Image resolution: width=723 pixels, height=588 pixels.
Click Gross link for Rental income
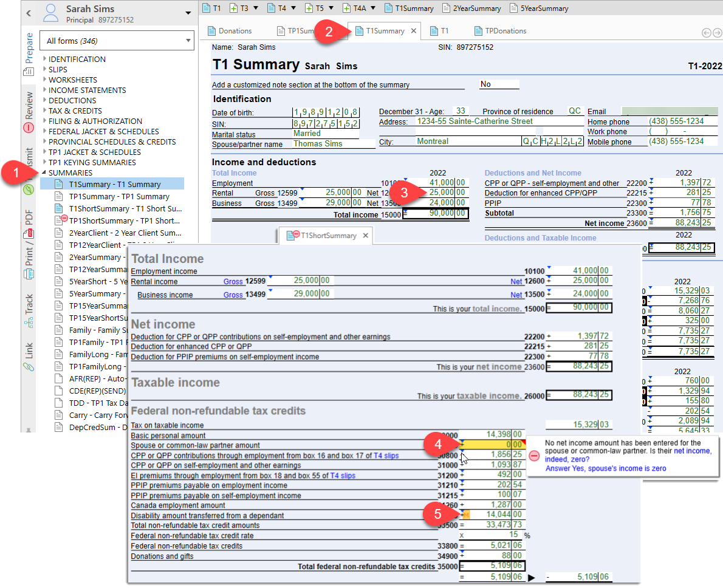[x=233, y=281]
